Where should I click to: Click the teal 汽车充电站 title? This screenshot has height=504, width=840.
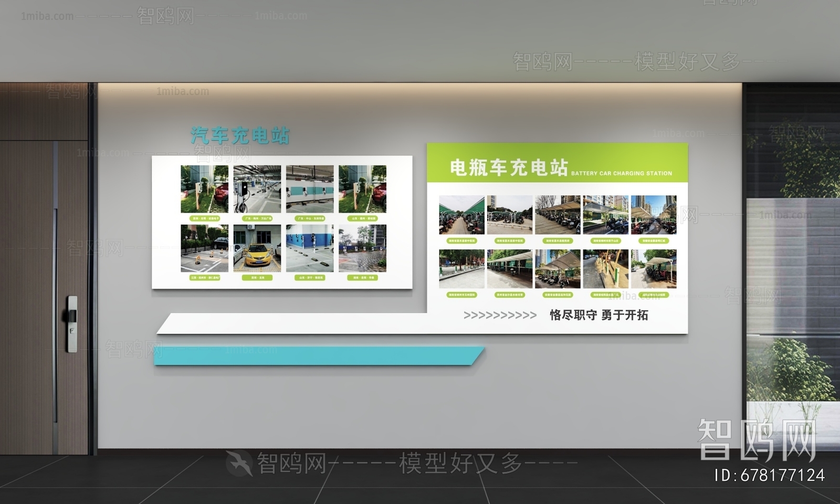tap(239, 135)
